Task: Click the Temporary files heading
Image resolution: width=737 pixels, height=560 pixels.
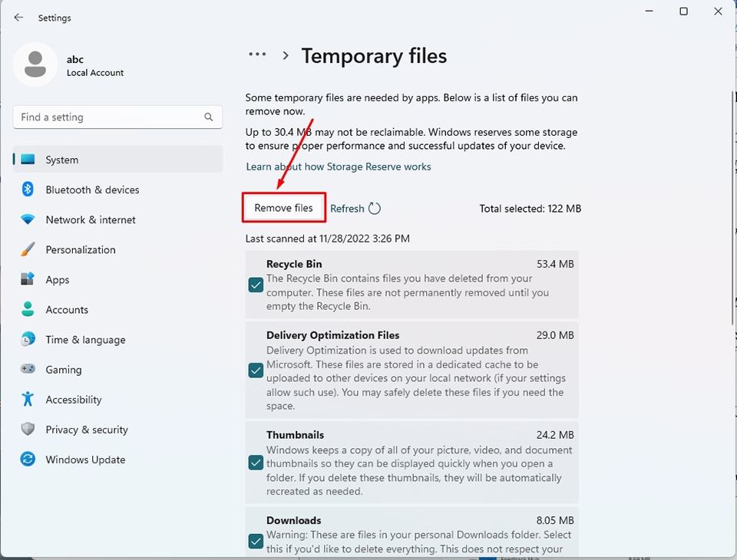Action: pyautogui.click(x=374, y=56)
